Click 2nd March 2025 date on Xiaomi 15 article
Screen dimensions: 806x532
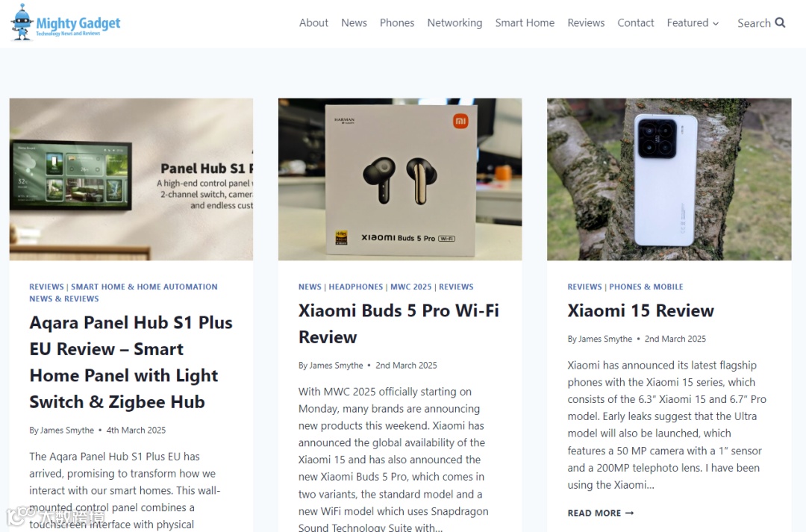675,339
